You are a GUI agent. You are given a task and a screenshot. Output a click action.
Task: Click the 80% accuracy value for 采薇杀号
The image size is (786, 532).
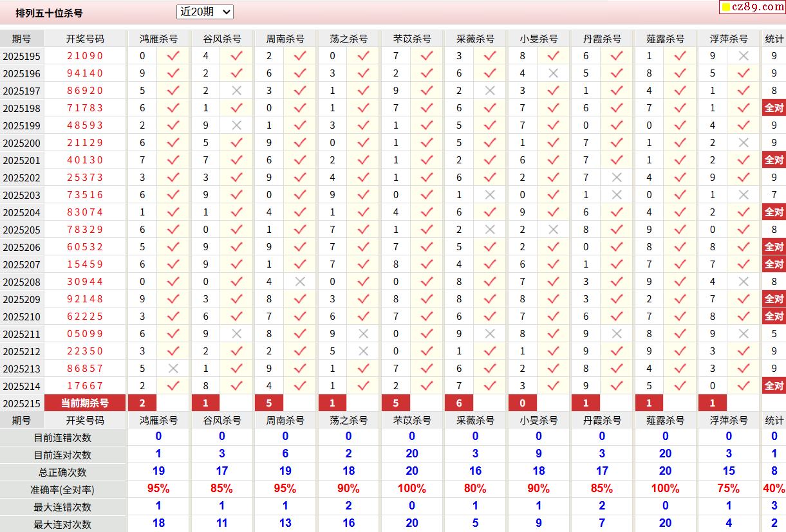click(475, 489)
